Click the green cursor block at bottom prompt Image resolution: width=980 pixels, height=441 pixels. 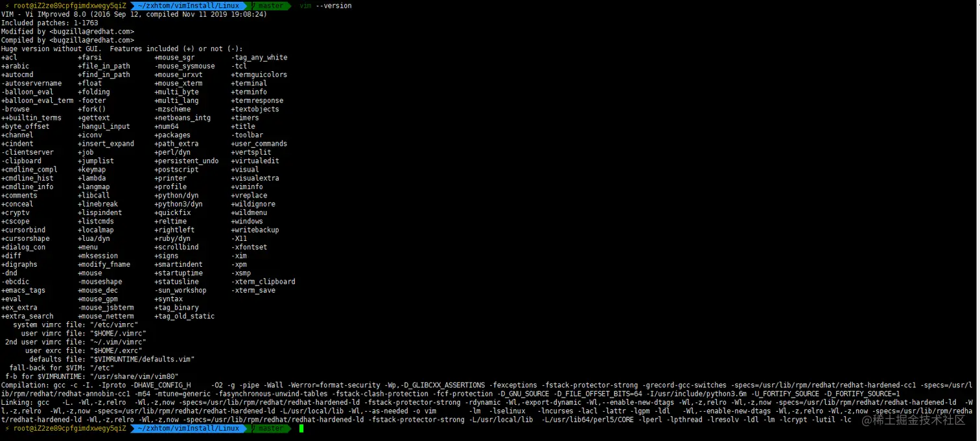301,429
